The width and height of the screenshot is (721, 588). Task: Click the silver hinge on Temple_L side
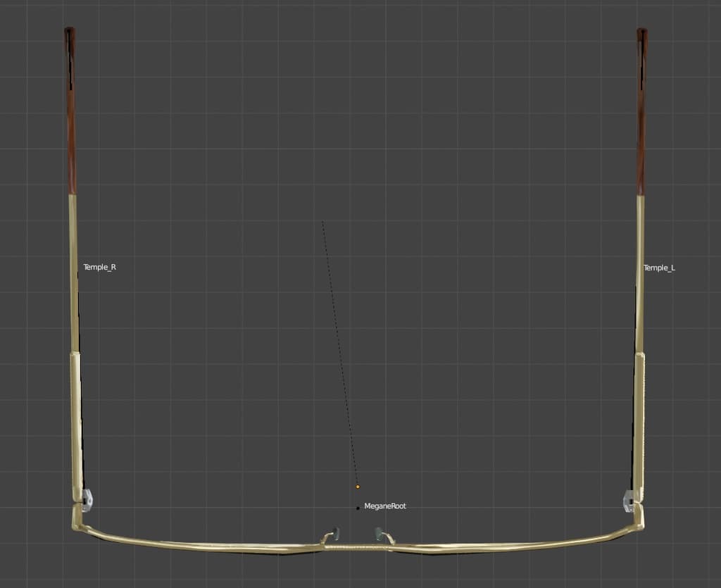tap(628, 501)
